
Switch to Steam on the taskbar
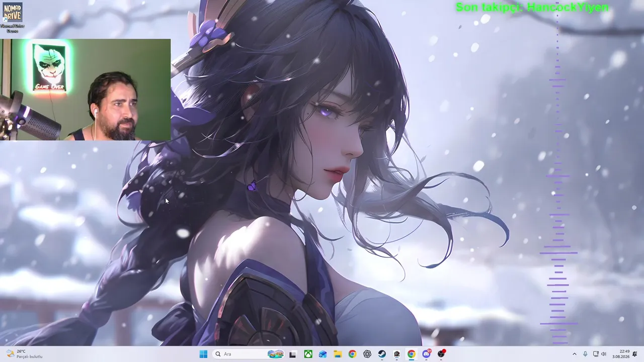(x=382, y=354)
